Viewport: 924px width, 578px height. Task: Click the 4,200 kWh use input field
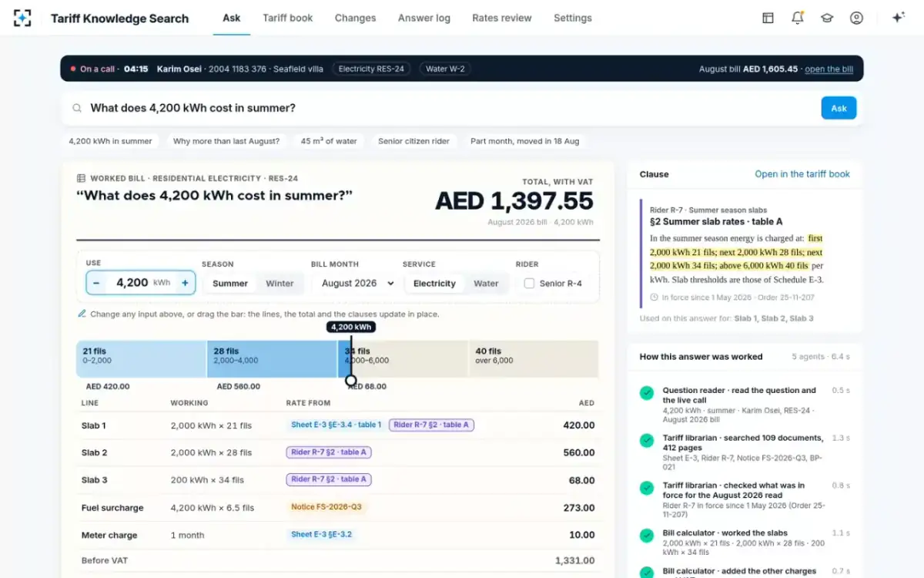(x=141, y=283)
